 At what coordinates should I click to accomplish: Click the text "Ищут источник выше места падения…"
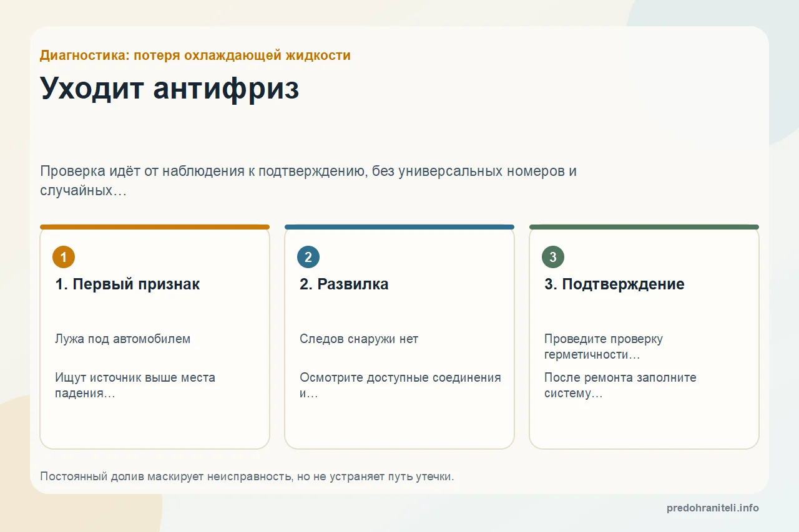[135, 385]
